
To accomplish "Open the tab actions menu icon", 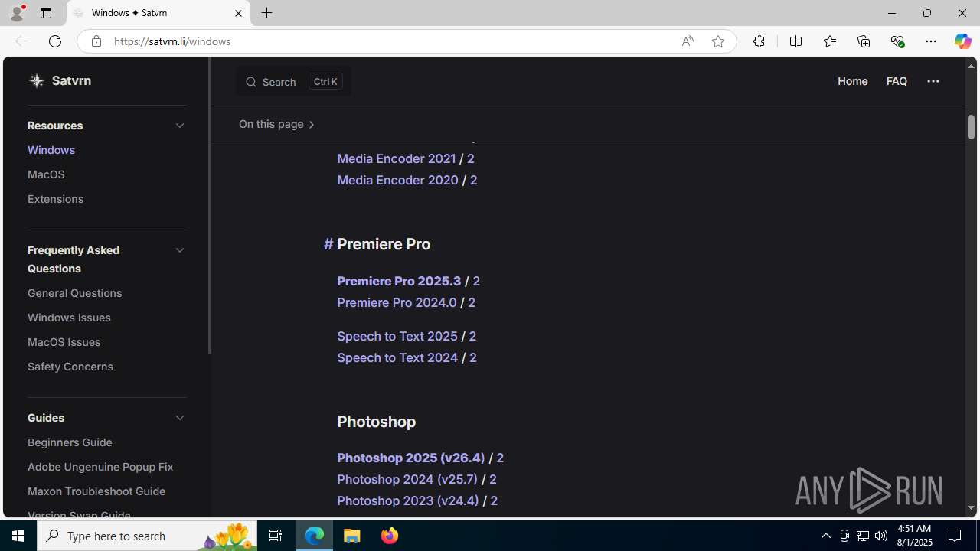I will 46,13.
